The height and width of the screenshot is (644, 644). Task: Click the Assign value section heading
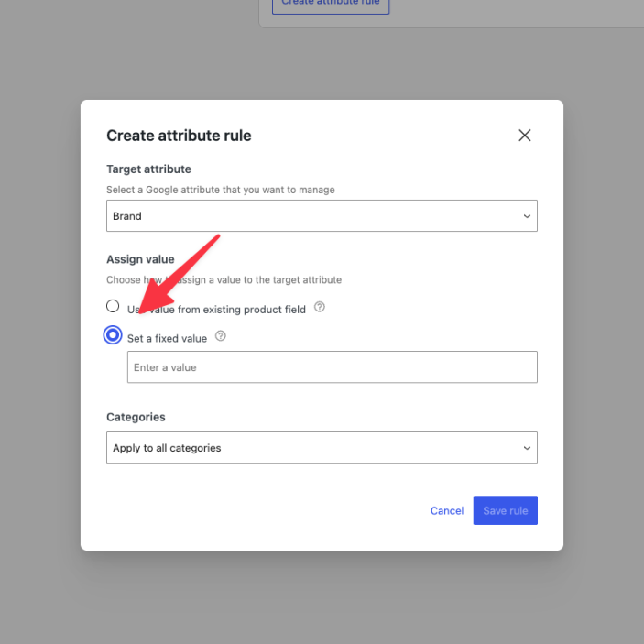(140, 259)
